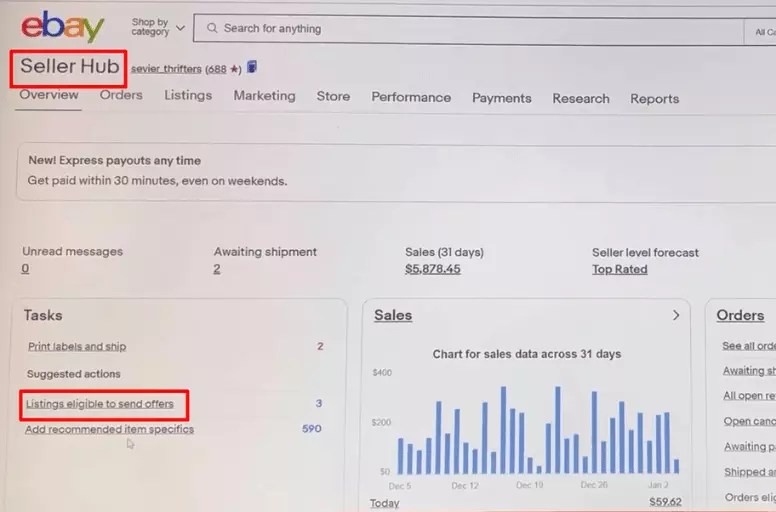Open sales total $5,878.45
776x512 pixels.
click(x=433, y=269)
